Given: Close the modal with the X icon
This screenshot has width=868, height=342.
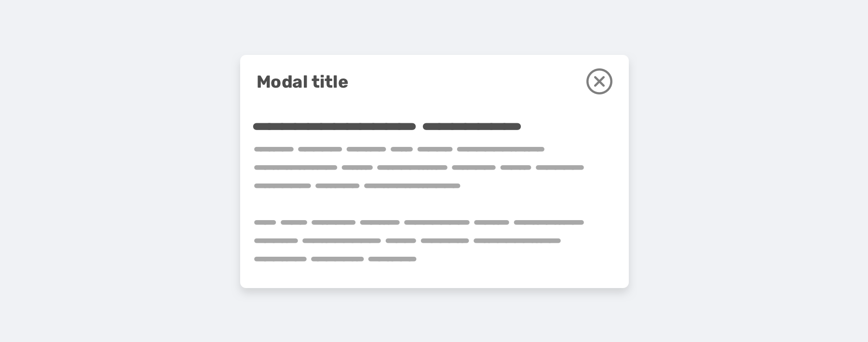Looking at the screenshot, I should (599, 81).
